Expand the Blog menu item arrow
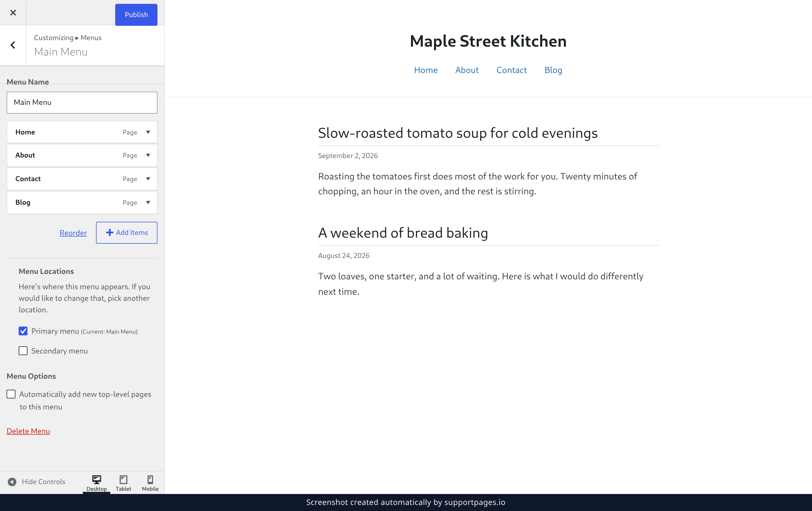Viewport: 812px width, 511px height. click(x=148, y=202)
